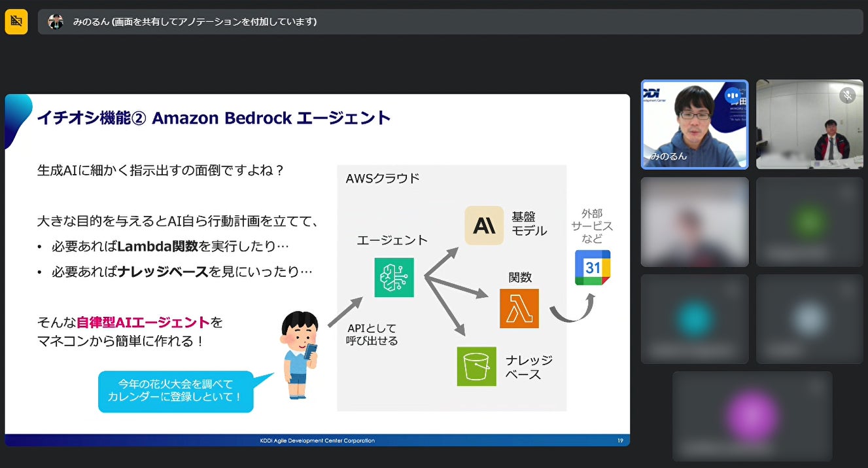Select the video tile showing a man in a red jacket
This screenshot has width=868, height=468.
[810, 124]
